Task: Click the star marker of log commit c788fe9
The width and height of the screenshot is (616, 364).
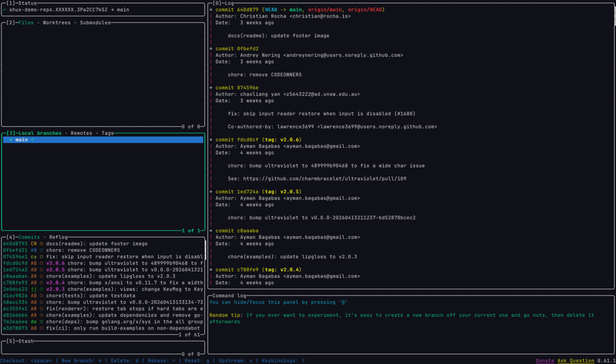Action: click(210, 270)
